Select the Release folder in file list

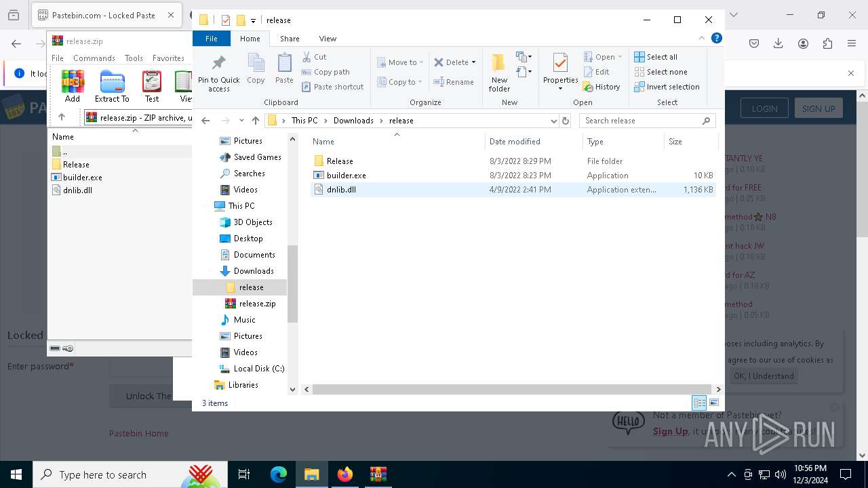pos(513,161)
